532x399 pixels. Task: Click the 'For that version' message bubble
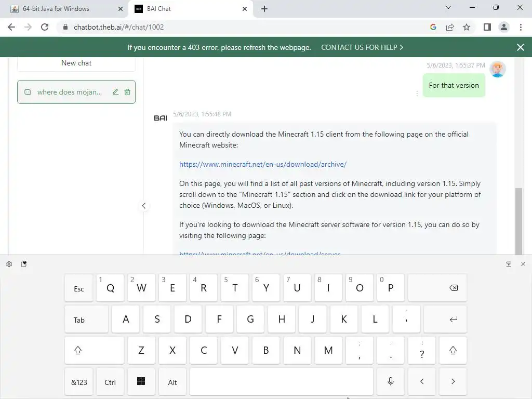[454, 86]
